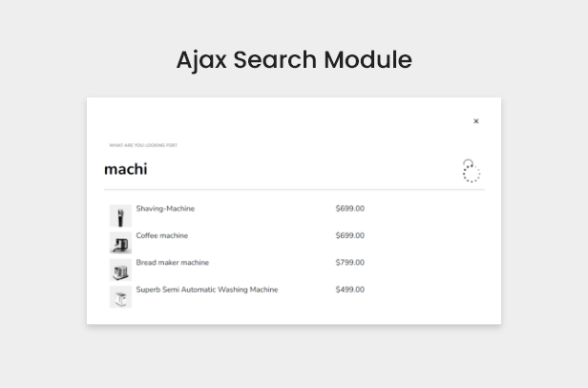
Task: Click the divider line under search field
Action: pyautogui.click(x=294, y=189)
